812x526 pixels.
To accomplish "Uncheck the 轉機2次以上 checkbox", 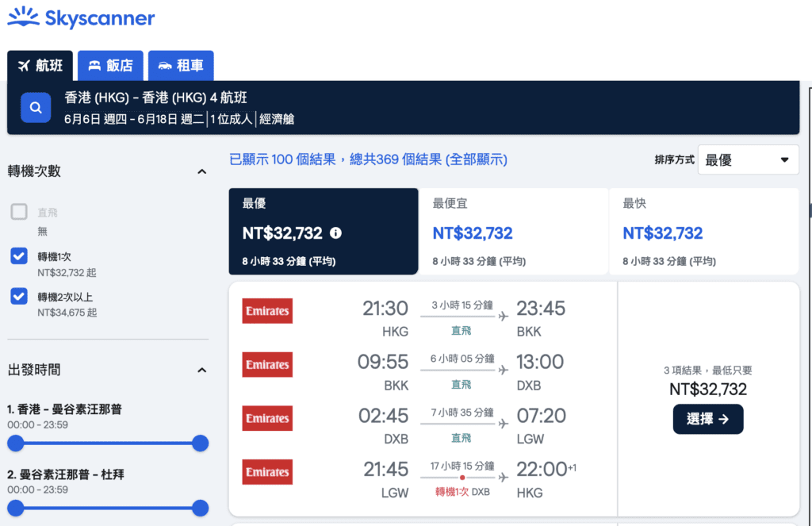I will click(x=19, y=297).
